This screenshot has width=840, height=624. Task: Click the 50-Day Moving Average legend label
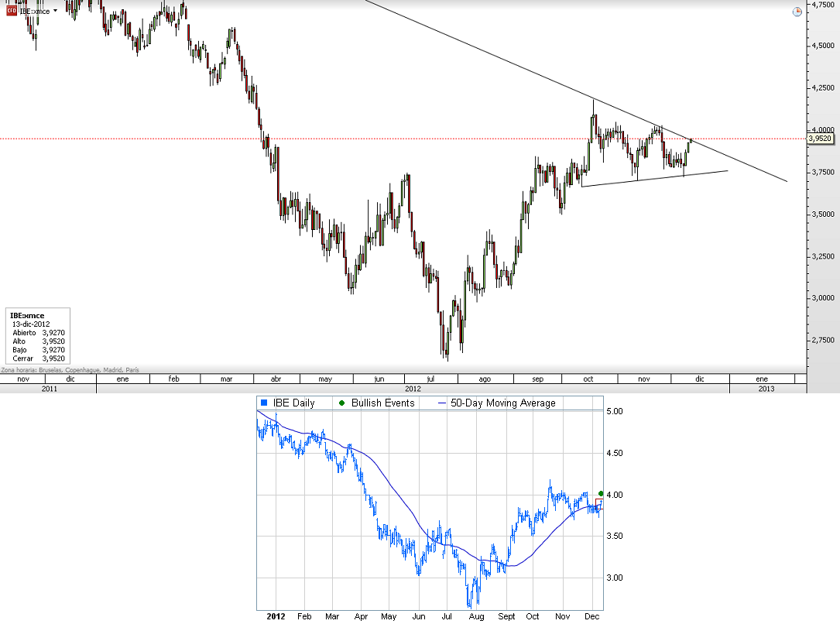503,403
